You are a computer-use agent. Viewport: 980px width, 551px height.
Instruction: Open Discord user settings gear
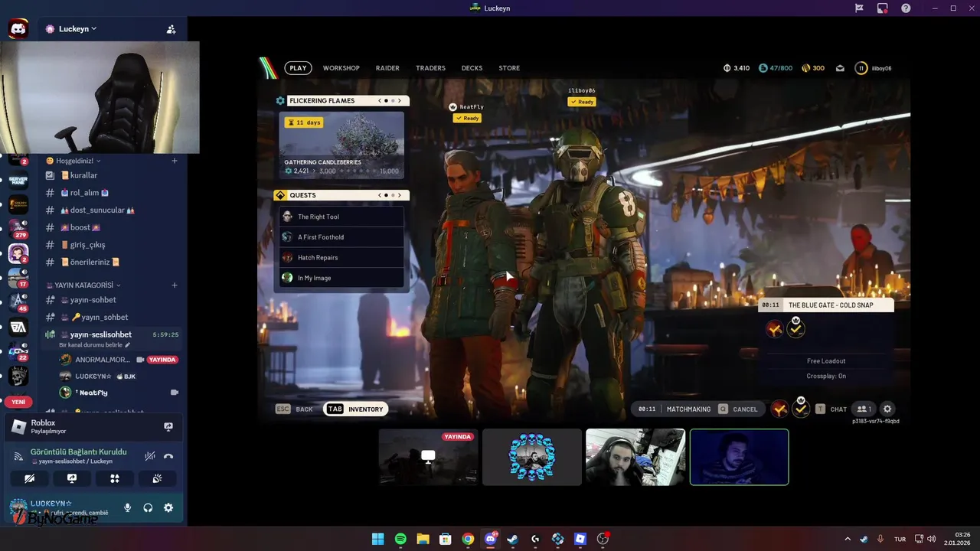coord(168,507)
